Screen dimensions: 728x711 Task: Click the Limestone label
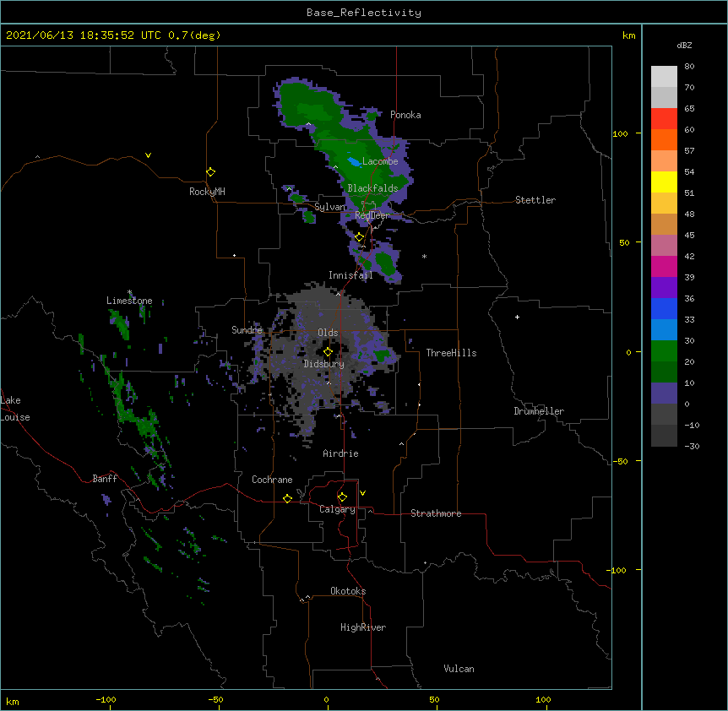point(129,301)
